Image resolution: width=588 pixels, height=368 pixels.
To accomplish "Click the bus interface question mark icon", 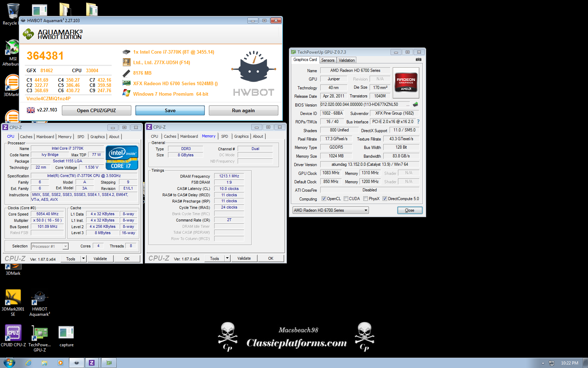I will tap(418, 122).
